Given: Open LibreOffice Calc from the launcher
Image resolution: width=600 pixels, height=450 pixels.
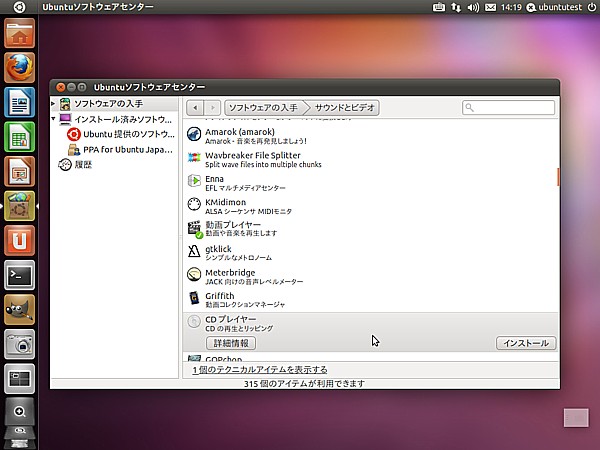Looking at the screenshot, I should [x=20, y=137].
